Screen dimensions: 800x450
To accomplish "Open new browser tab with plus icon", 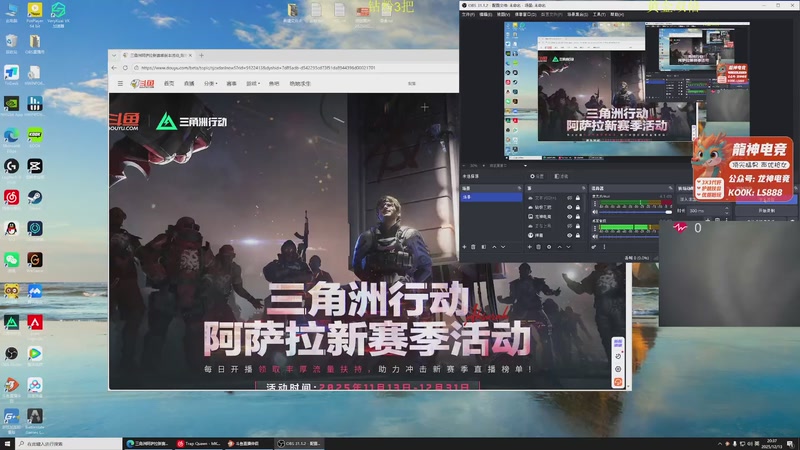I will [202, 55].
